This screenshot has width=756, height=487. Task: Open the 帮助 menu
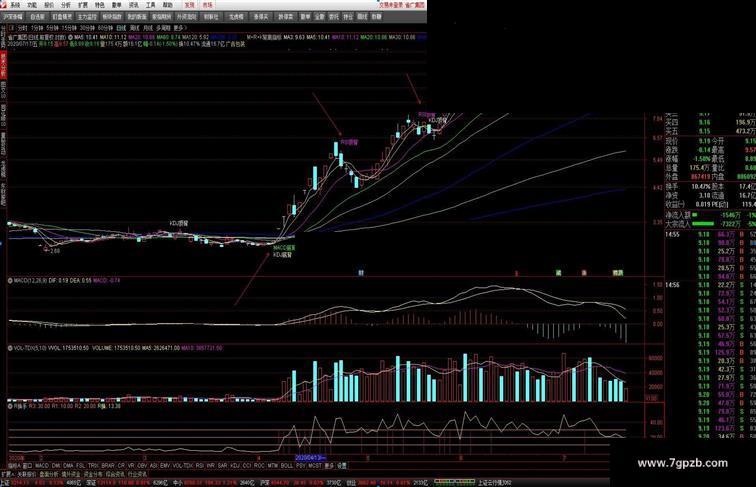(167, 5)
